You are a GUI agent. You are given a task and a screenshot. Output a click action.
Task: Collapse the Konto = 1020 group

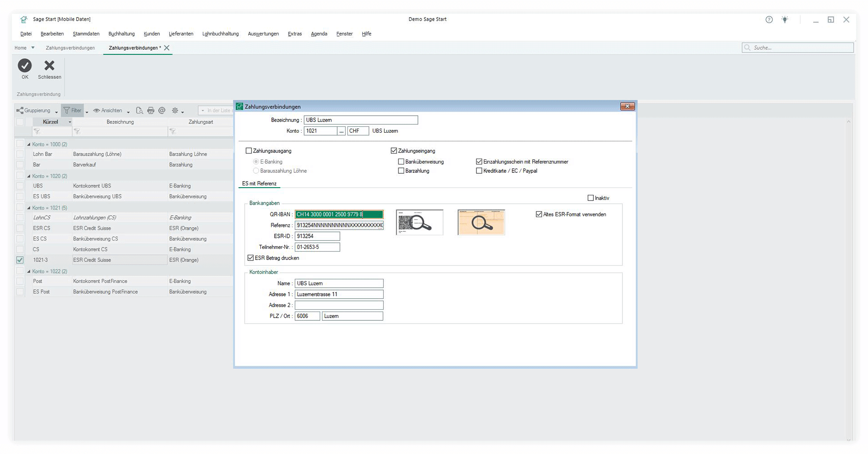point(29,176)
